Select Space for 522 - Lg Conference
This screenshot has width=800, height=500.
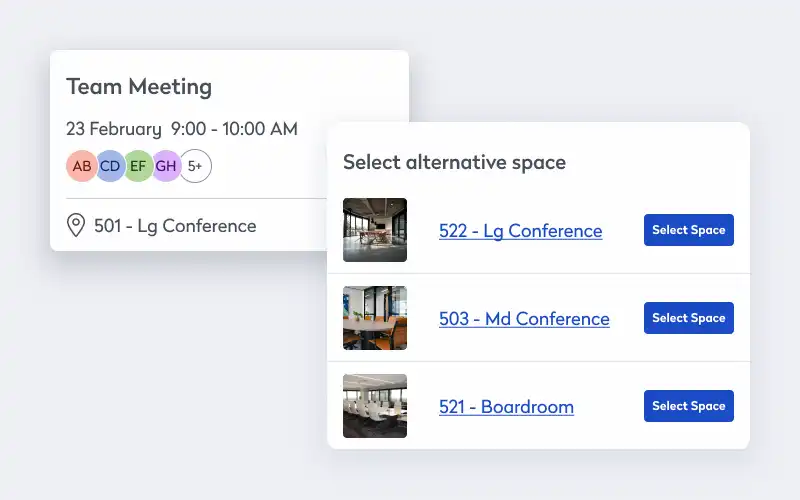tap(689, 230)
